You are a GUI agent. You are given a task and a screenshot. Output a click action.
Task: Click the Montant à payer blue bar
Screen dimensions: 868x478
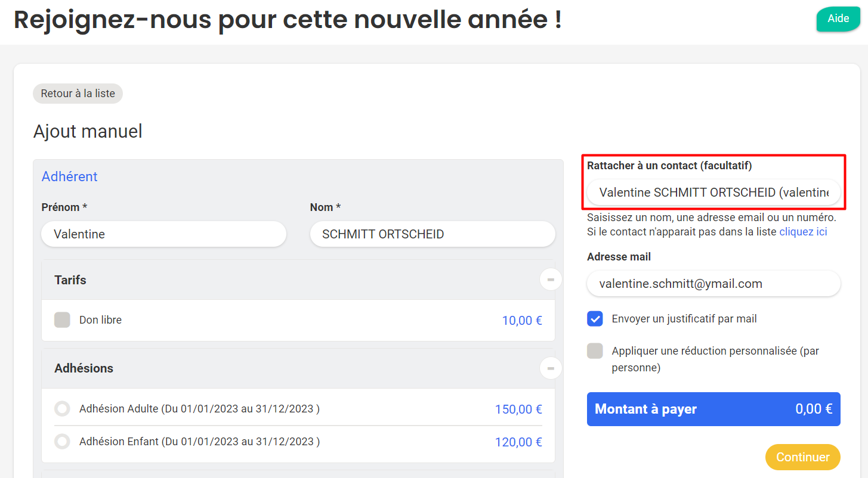coord(713,409)
